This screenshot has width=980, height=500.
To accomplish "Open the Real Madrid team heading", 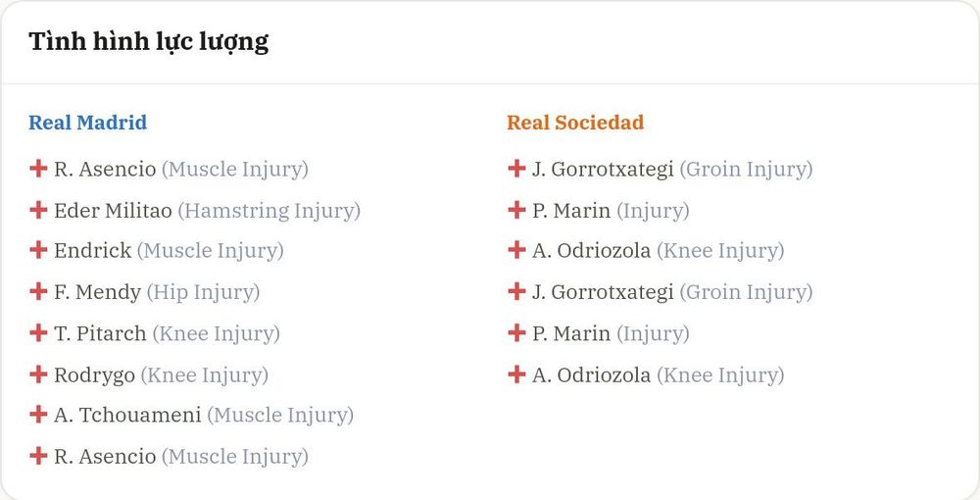I will pyautogui.click(x=88, y=123).
